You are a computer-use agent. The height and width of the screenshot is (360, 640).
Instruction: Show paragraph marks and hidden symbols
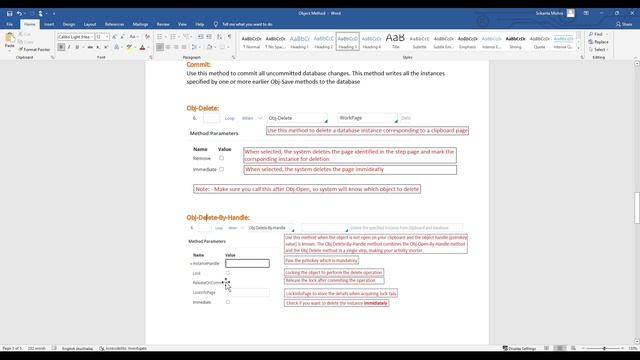pyautogui.click(x=229, y=37)
